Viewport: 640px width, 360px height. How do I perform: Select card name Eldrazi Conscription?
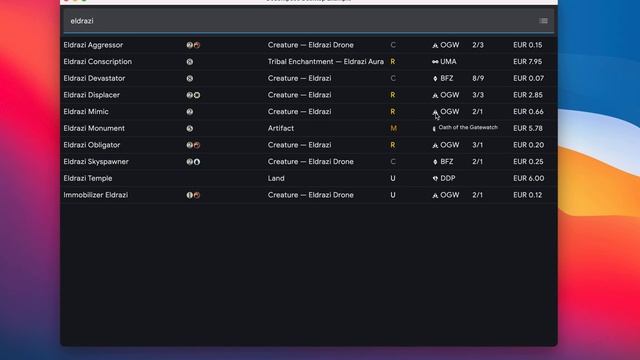(x=98, y=62)
